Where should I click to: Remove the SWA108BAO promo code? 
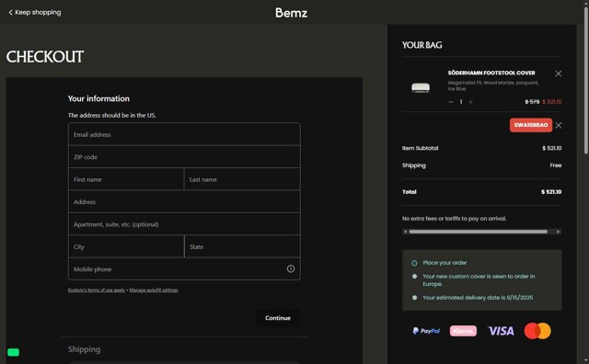[559, 125]
